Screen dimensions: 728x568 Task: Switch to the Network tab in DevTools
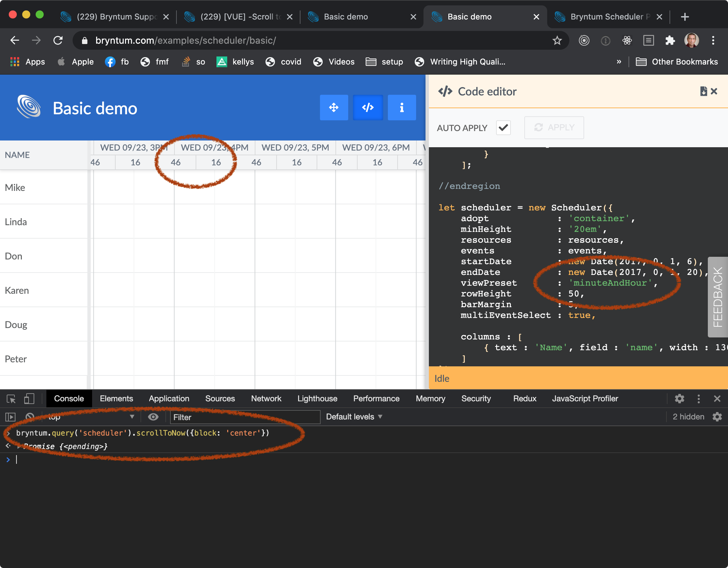(x=266, y=399)
